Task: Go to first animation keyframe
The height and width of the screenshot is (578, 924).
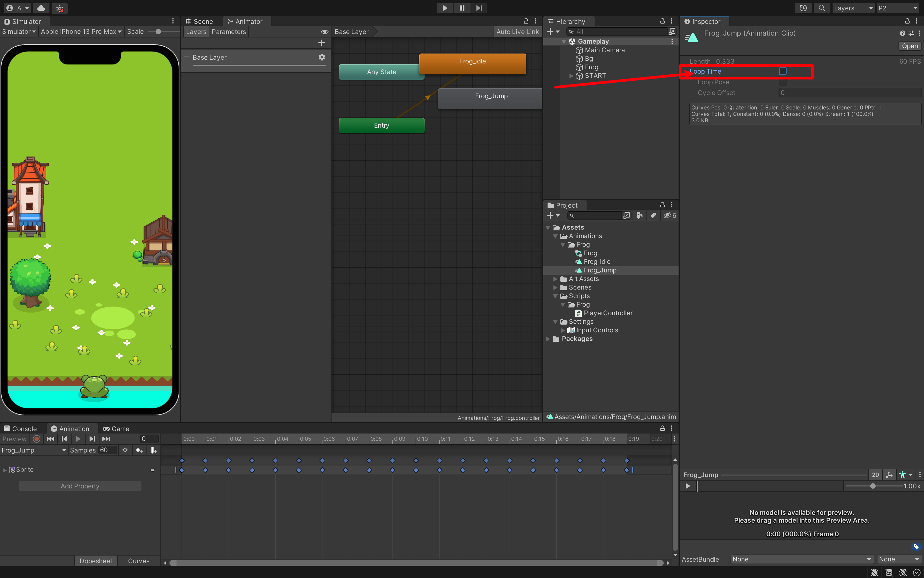Action: tap(51, 439)
